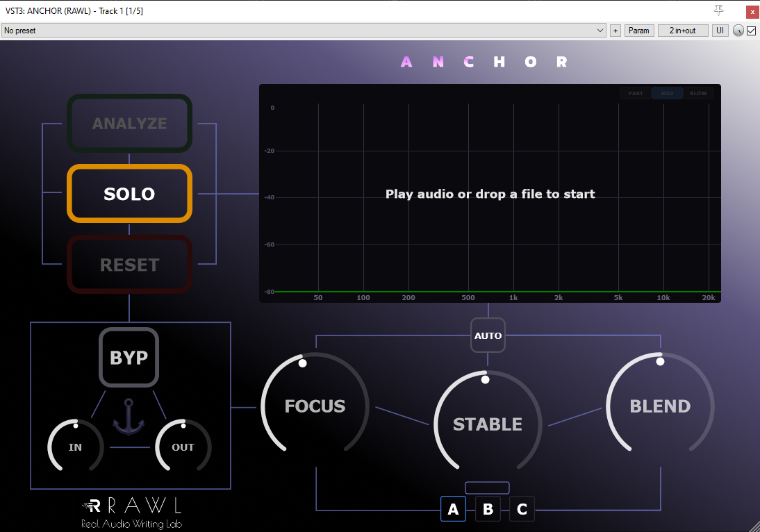Click the ANCHOR title lettering

click(484, 62)
